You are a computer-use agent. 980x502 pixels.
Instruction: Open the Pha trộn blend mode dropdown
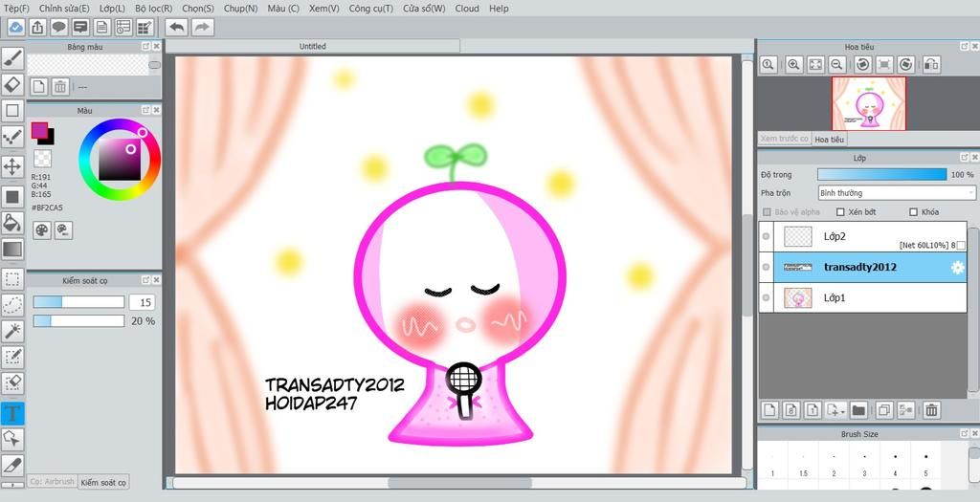click(x=897, y=193)
